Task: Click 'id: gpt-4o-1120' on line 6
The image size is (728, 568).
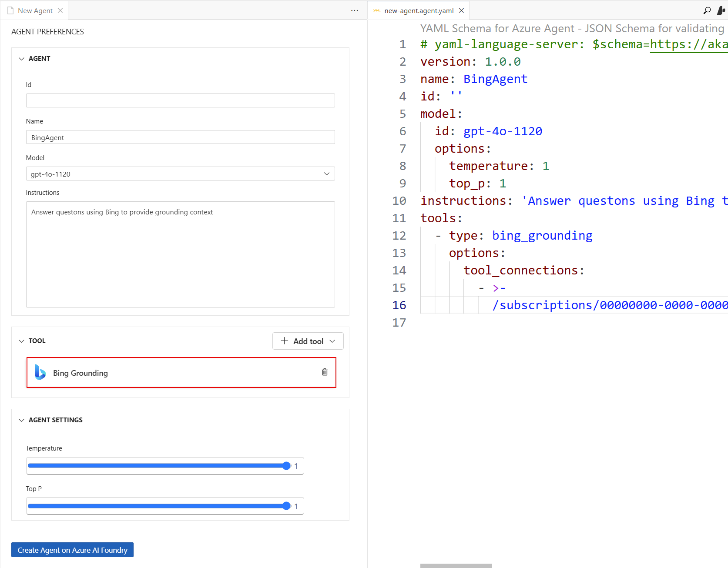Action: (488, 131)
